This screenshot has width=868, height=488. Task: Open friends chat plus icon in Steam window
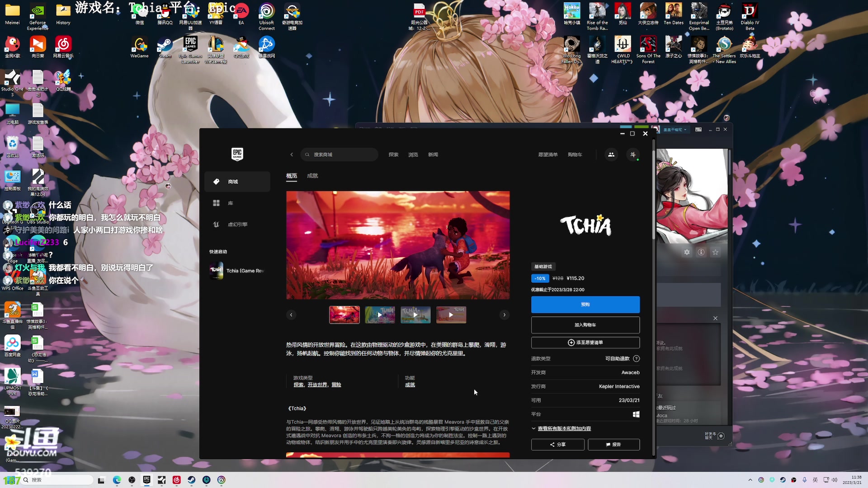721,436
